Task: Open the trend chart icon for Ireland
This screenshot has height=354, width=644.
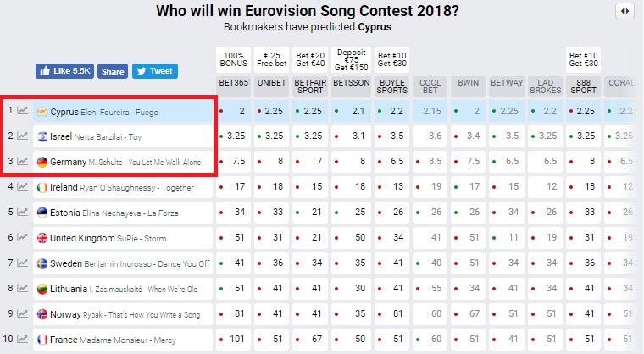Action: [22, 187]
